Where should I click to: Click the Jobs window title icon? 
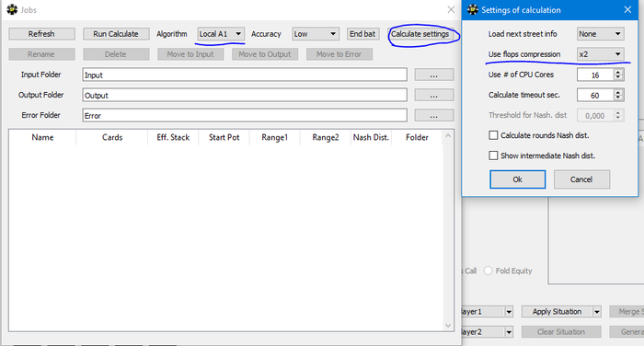click(12, 9)
